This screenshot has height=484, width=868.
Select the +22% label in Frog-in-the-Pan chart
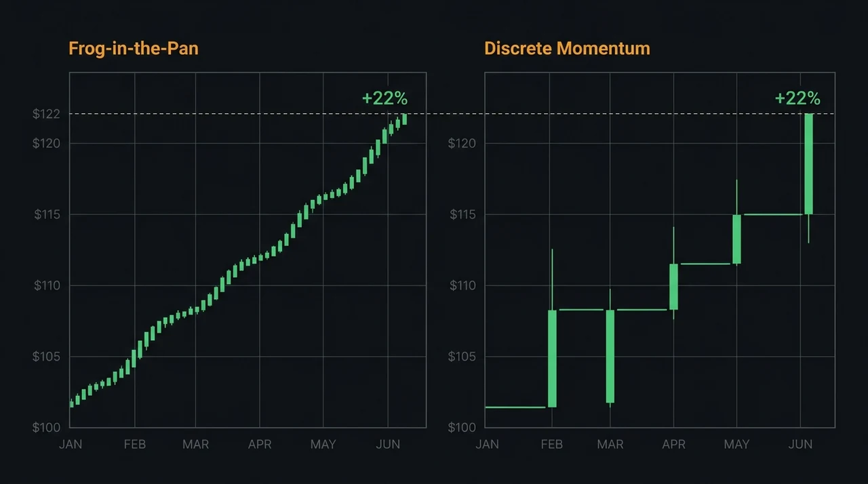click(x=384, y=98)
